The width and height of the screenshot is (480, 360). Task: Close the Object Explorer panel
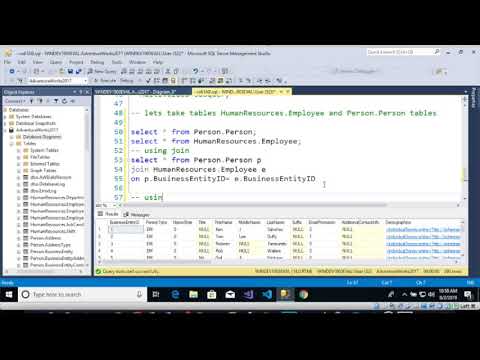pos(87,92)
